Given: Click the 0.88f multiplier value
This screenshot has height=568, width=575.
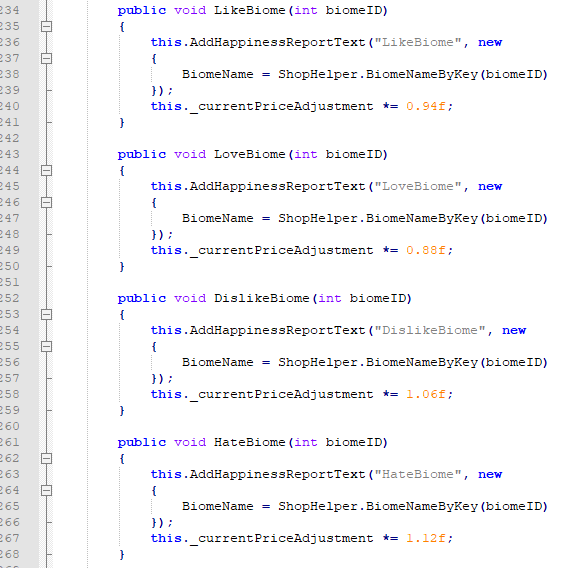Looking at the screenshot, I should [x=426, y=250].
